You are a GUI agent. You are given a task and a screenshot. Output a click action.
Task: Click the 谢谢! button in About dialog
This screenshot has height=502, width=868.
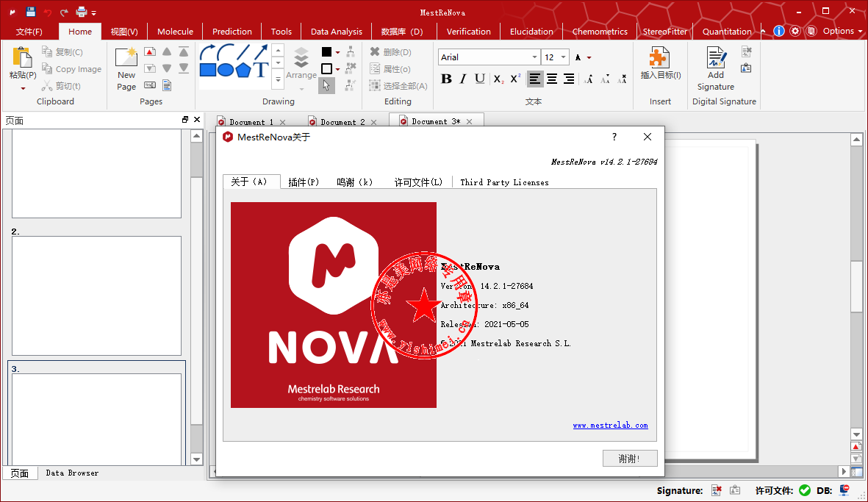point(630,459)
